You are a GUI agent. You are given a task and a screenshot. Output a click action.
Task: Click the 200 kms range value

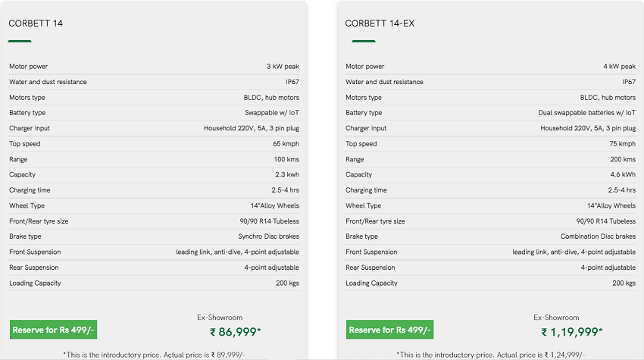point(623,159)
